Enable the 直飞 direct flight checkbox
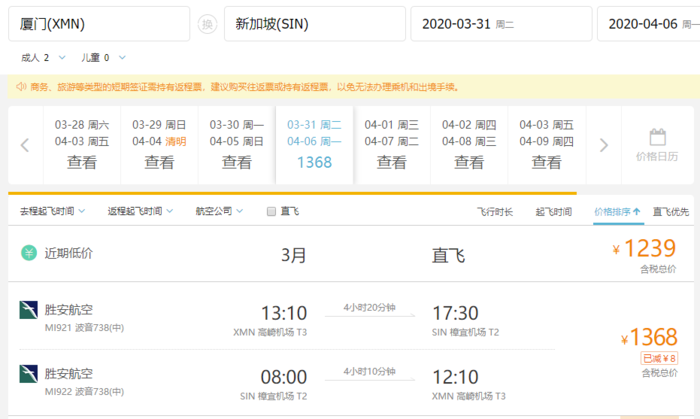Screen dimensions: 700x419 [x=271, y=211]
